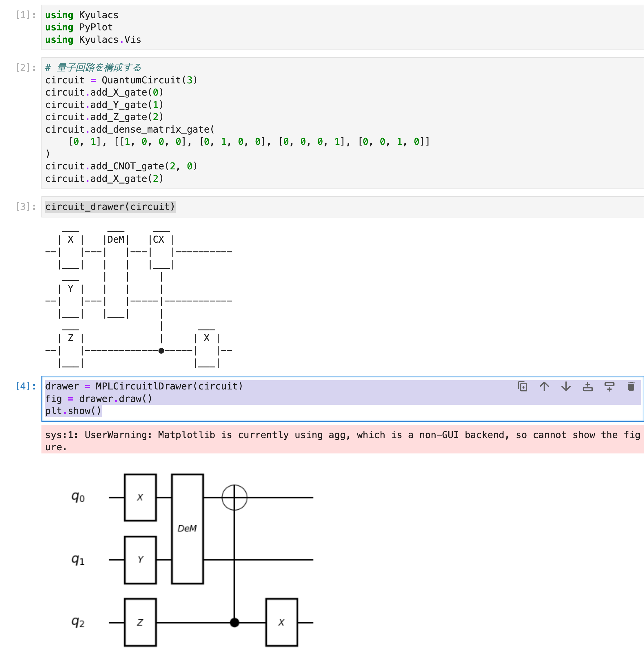Click the plt.show() line in cell 4
Screen dimensions: 644x666
click(x=73, y=411)
